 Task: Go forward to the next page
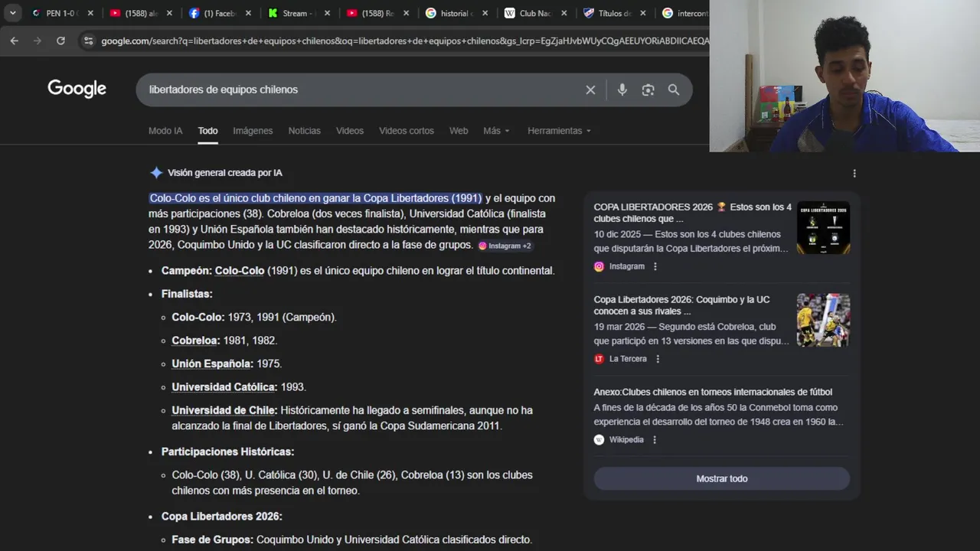point(37,41)
